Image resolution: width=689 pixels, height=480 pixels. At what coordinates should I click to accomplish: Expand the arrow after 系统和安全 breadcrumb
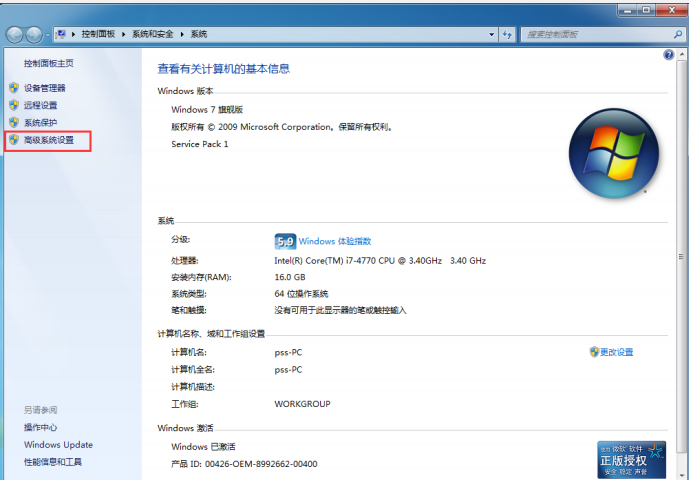click(182, 34)
